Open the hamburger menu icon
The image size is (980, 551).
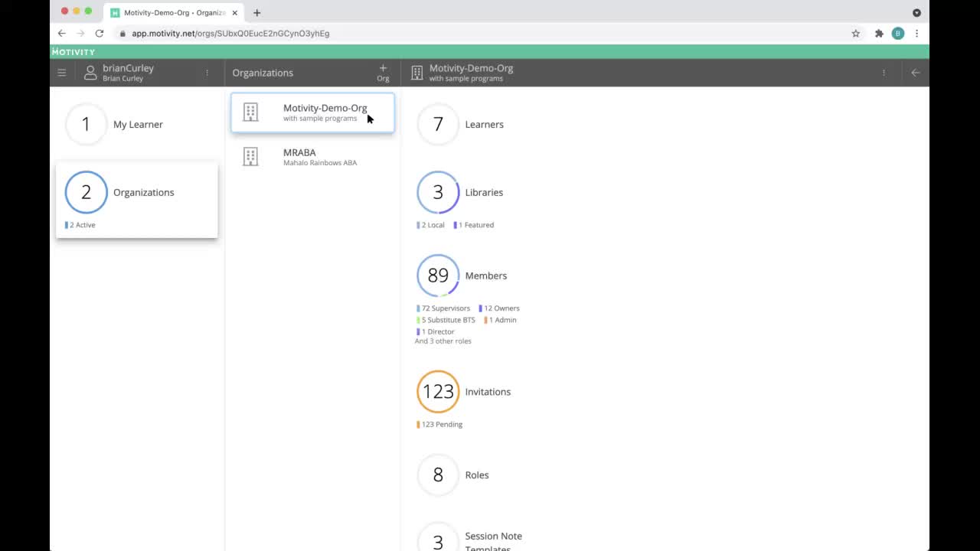coord(62,73)
